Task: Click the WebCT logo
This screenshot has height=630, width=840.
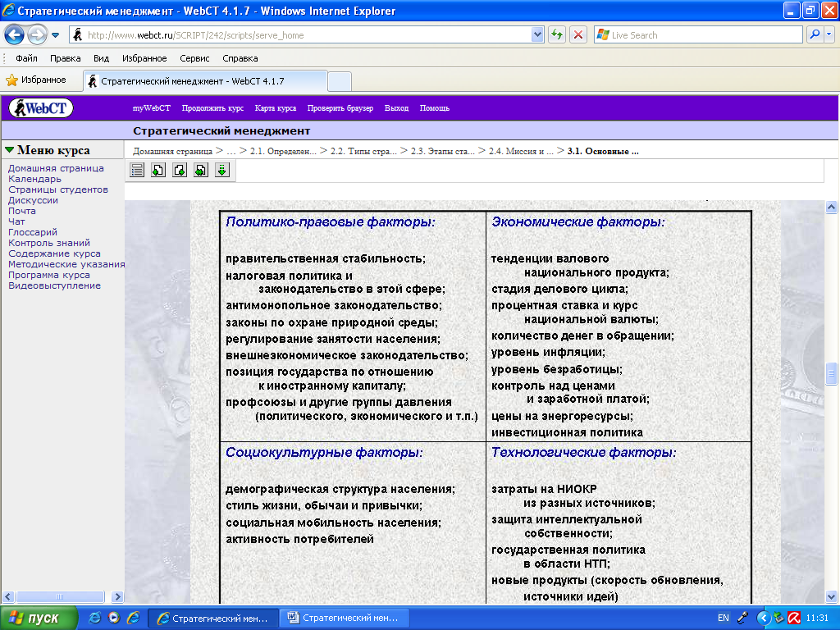Action: tap(41, 108)
